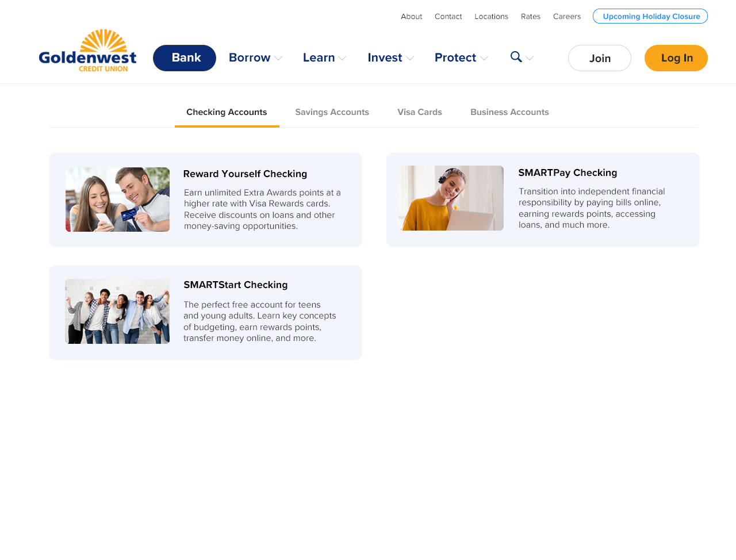The image size is (736, 560).
Task: Open the Invest dropdown menu
Action: pos(390,58)
